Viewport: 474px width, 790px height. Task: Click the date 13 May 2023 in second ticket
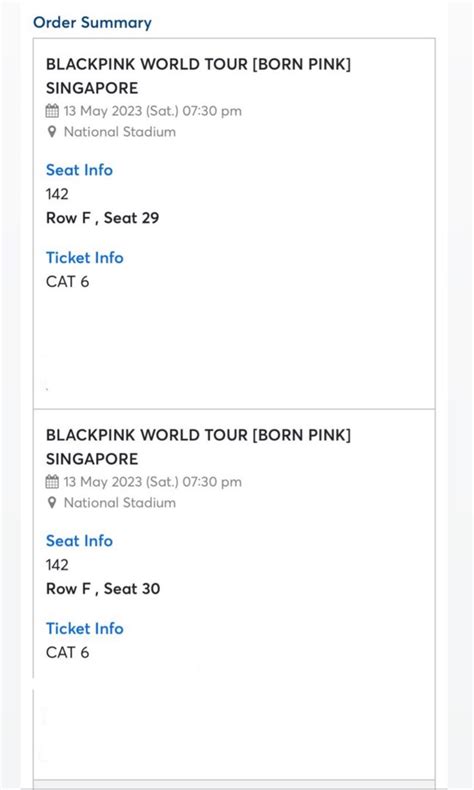[x=103, y=482]
